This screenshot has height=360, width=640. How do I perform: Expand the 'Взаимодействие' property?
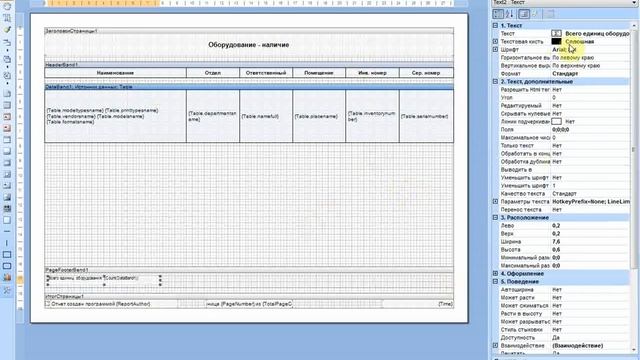point(495,345)
